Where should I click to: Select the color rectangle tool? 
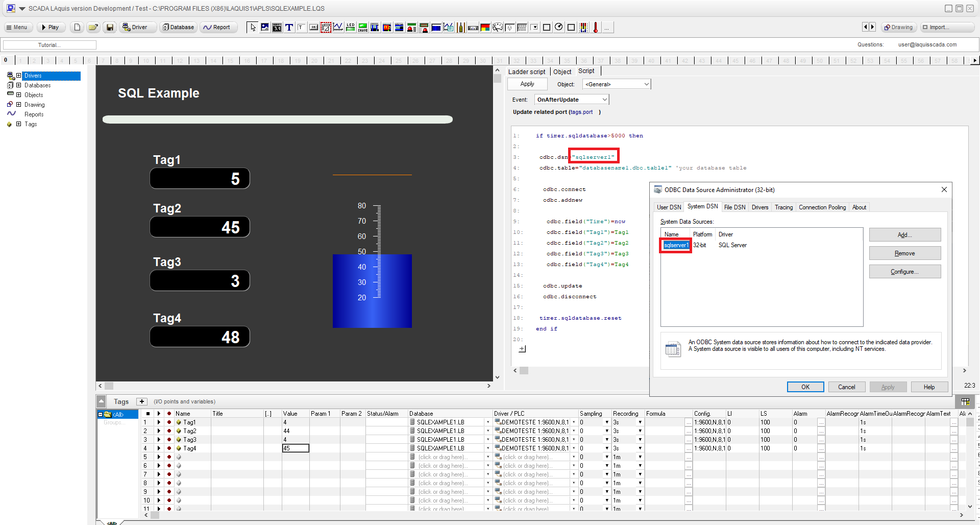(x=484, y=27)
